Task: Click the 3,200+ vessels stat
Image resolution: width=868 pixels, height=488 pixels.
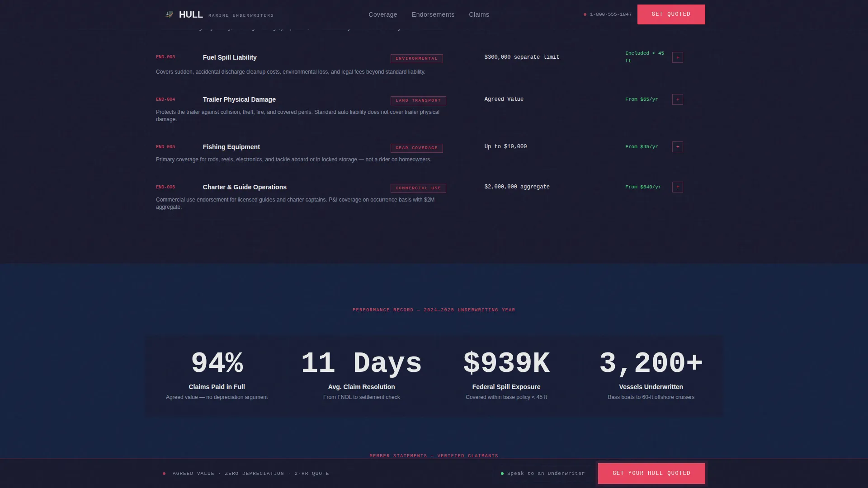Action: 651,363
